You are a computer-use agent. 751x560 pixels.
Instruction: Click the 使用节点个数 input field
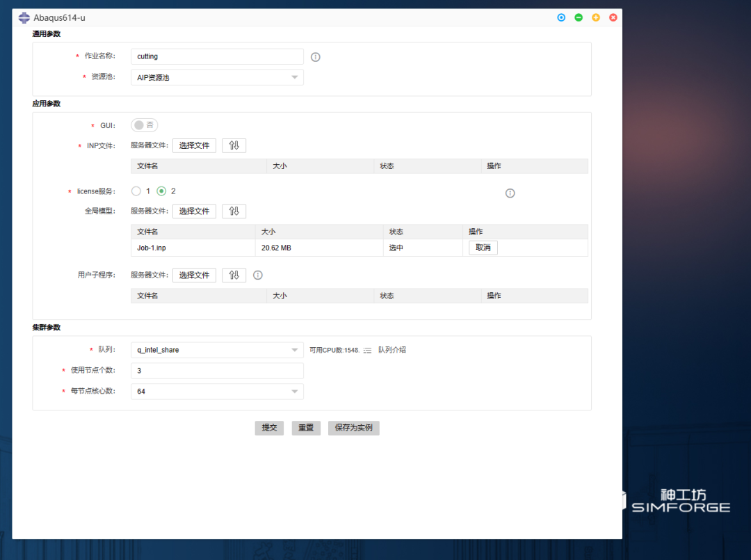click(217, 371)
